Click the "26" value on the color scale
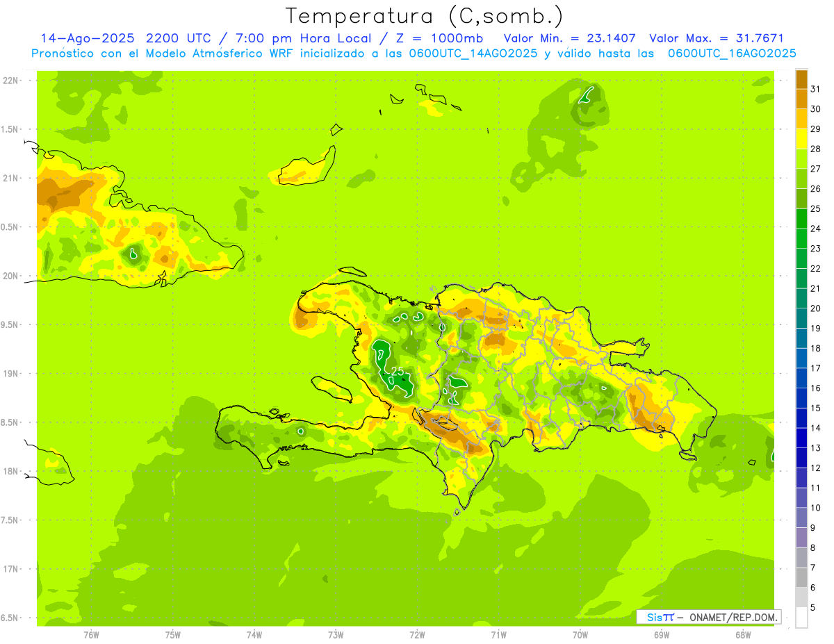This screenshot has width=834, height=644. 816,188
